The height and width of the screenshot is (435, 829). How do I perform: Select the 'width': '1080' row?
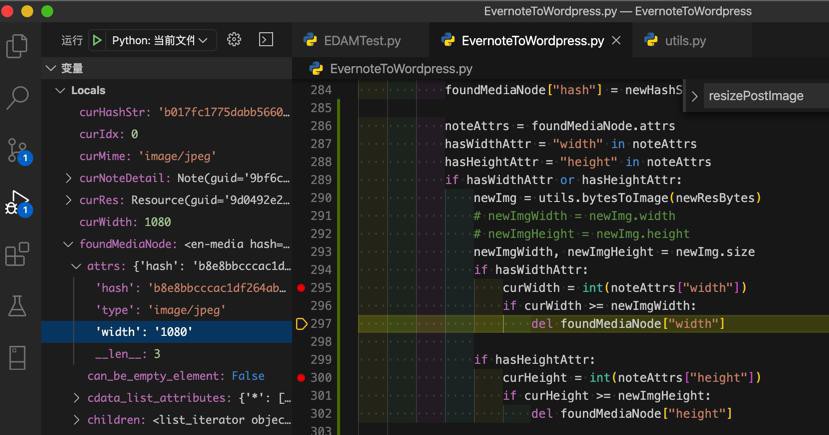tap(167, 332)
